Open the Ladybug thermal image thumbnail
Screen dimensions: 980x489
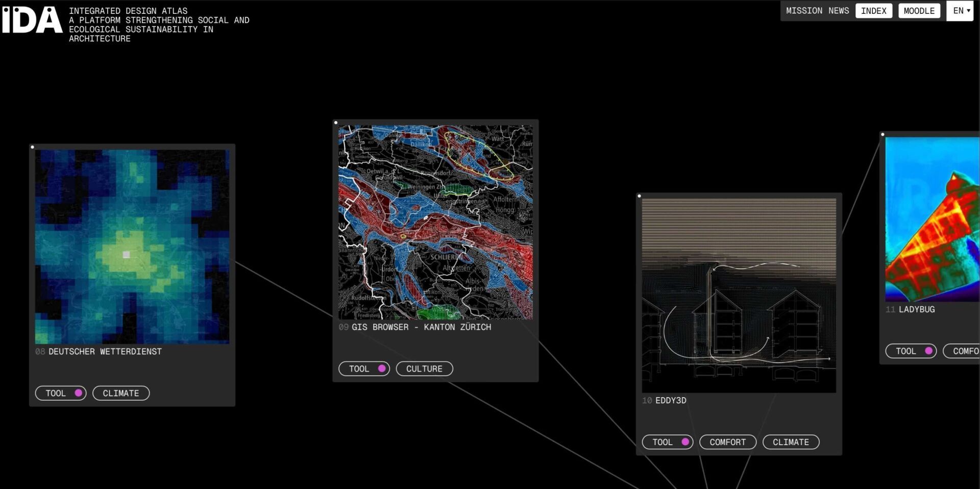tap(932, 219)
